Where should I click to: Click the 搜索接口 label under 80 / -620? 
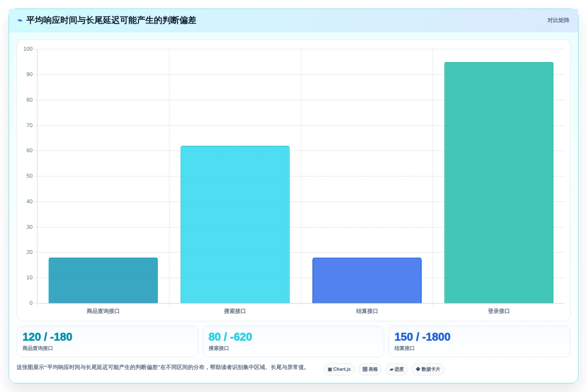point(218,348)
